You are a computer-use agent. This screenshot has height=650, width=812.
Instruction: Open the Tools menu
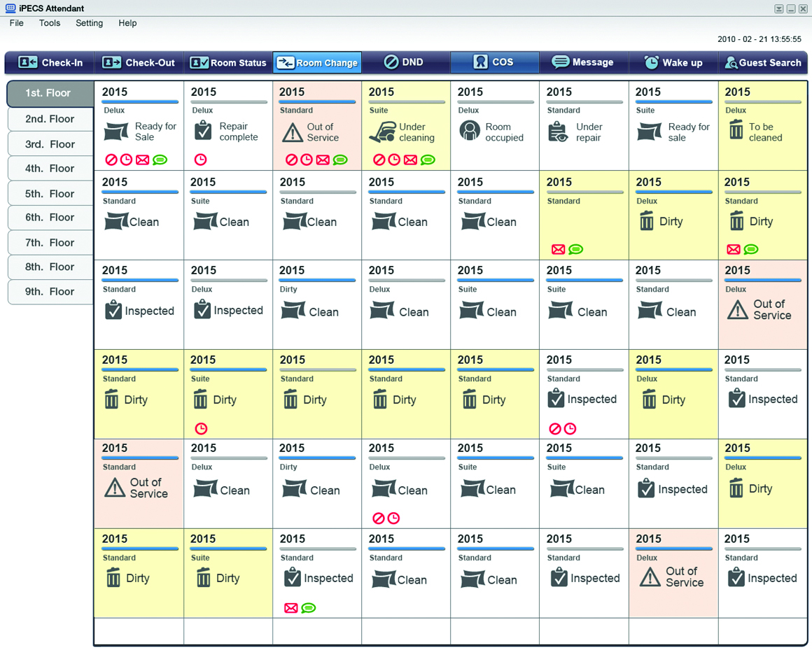point(50,23)
